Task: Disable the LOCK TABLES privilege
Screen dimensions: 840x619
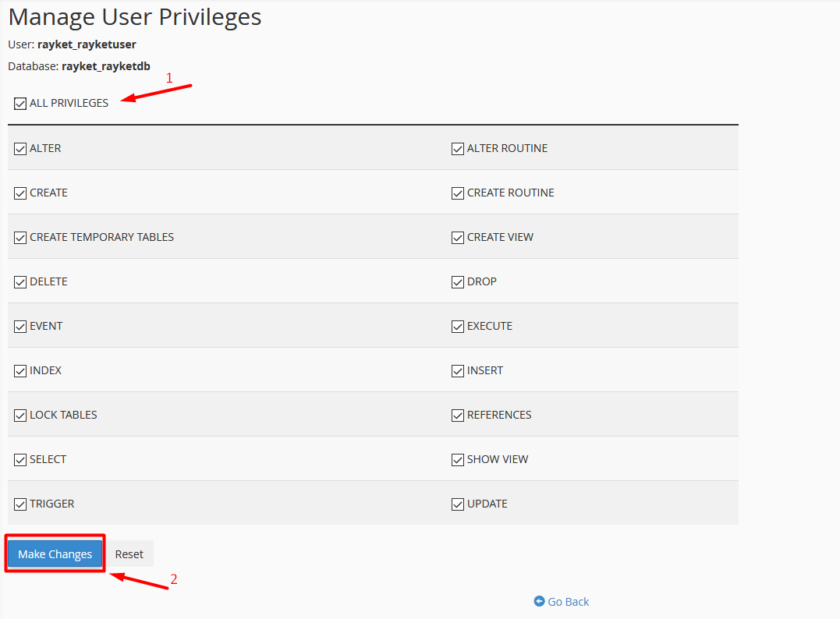Action: click(20, 415)
